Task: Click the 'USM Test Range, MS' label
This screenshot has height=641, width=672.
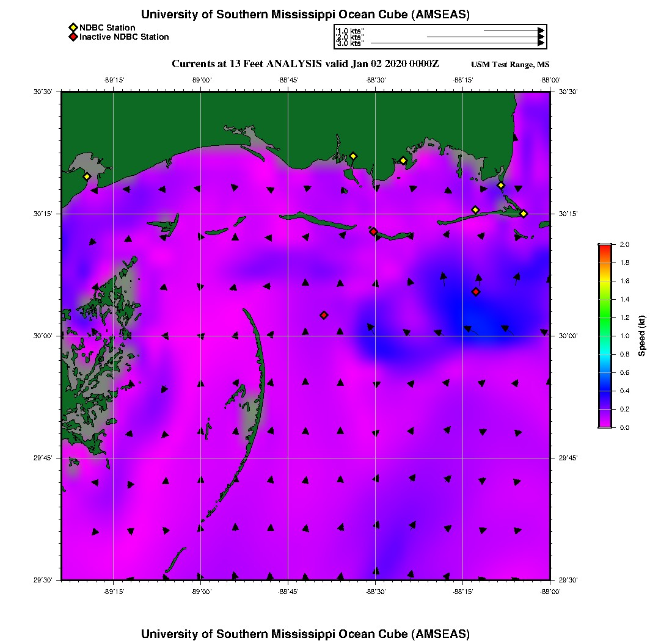Action: coord(510,65)
